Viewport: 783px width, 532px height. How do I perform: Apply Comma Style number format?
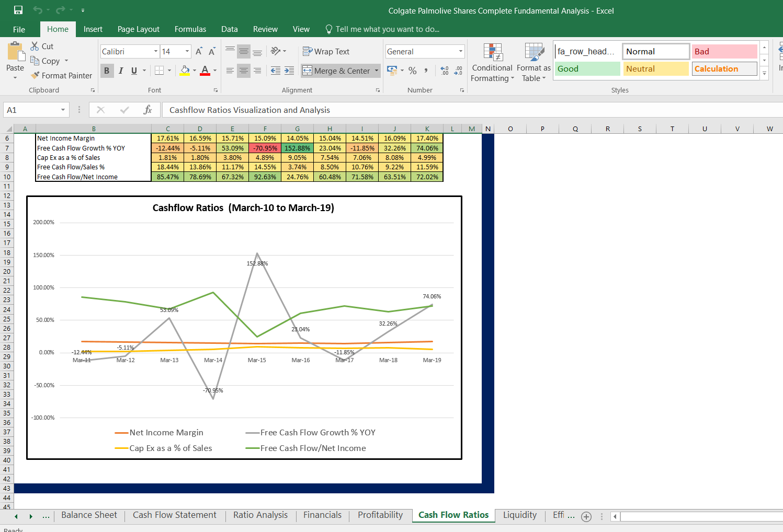point(426,71)
